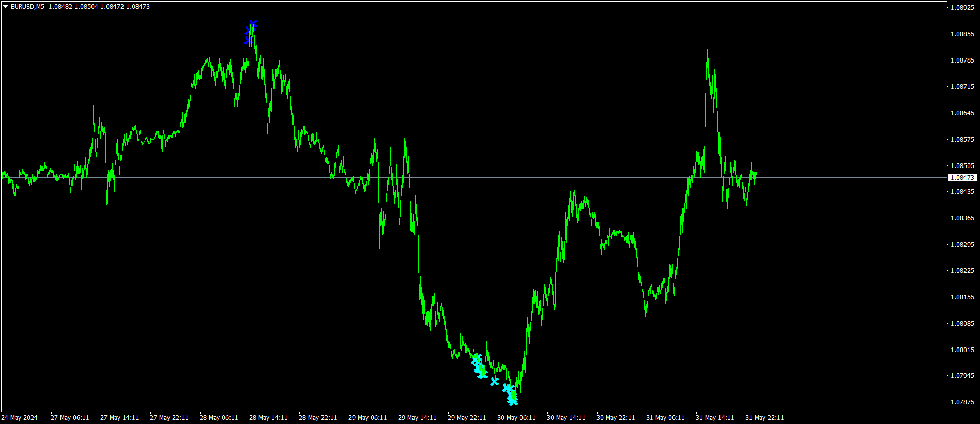Click the 27 May 06:11 time label

[70, 418]
